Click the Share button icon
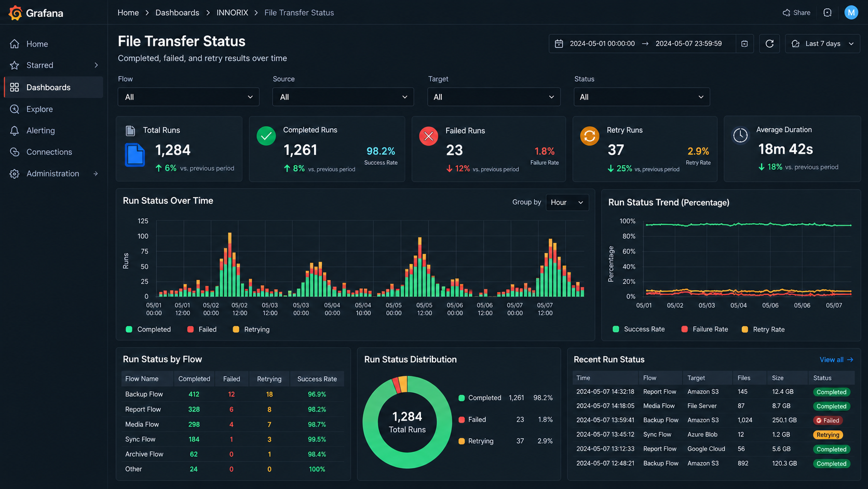Screen dimensions: 868x489 click(x=786, y=12)
